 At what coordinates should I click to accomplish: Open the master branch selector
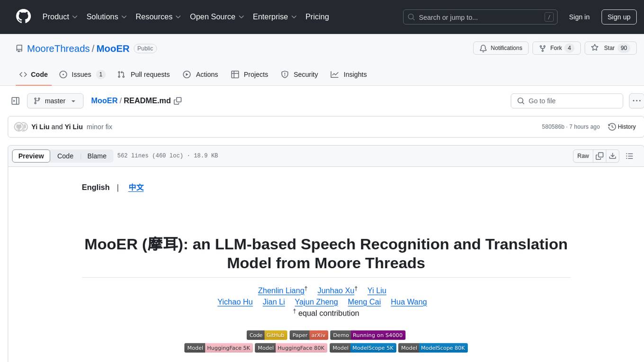55,101
